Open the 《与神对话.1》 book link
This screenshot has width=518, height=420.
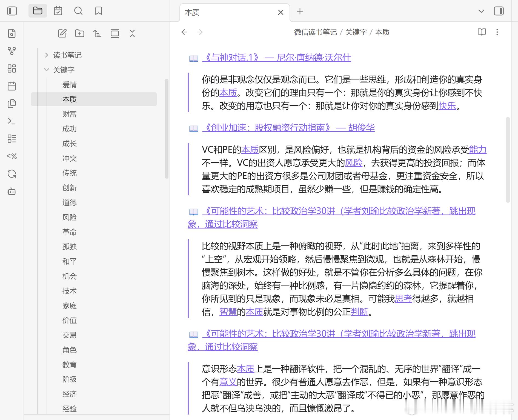[x=277, y=58]
